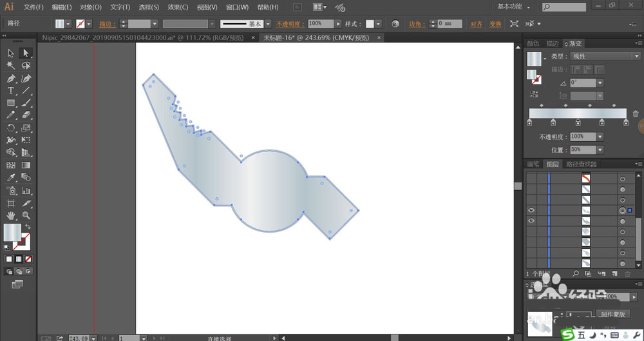Show the topmost listed layer via visibility box
644x341 pixels.
click(531, 179)
